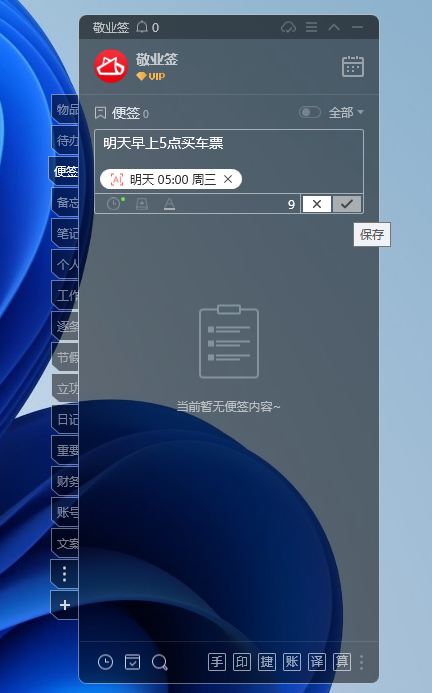Open the 逐条 category tab
The height and width of the screenshot is (693, 432).
[65, 327]
